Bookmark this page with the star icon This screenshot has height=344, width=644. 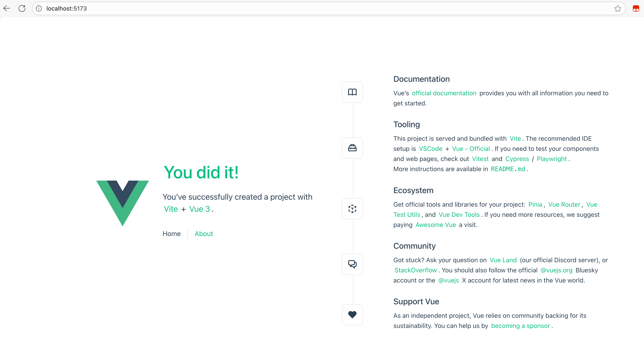(x=617, y=8)
